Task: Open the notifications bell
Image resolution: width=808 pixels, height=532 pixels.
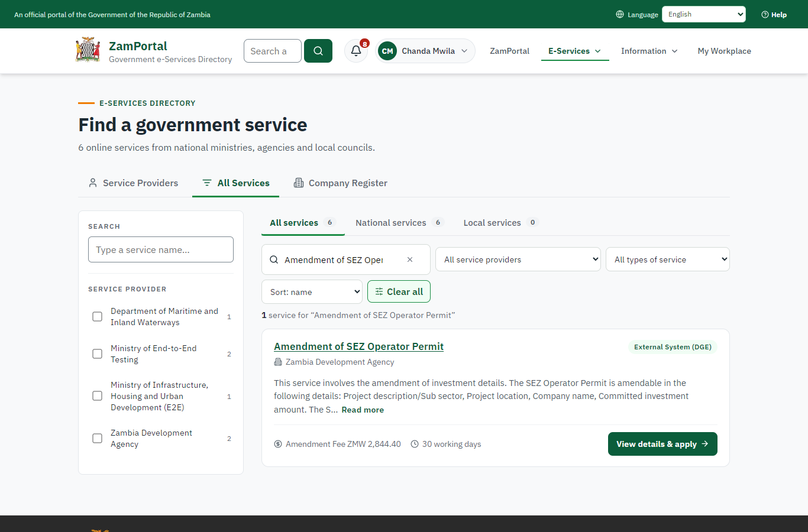Action: click(x=356, y=51)
